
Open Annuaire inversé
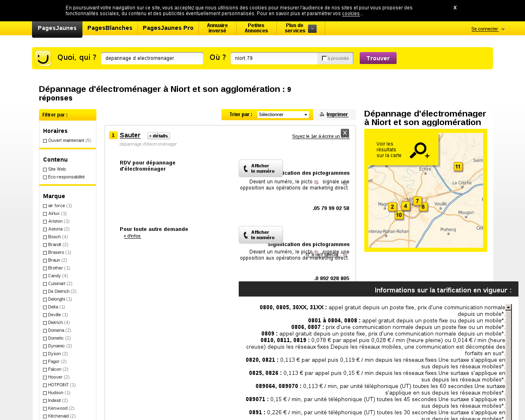click(x=217, y=28)
